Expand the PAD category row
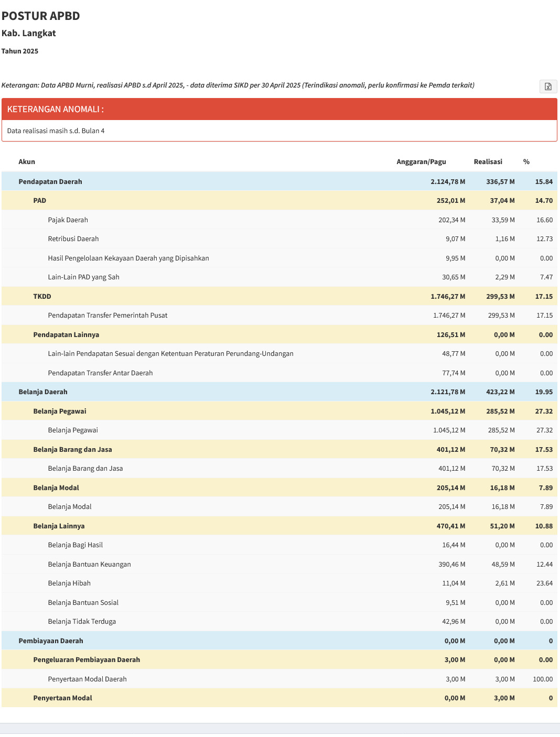This screenshot has height=737, width=560. click(279, 201)
